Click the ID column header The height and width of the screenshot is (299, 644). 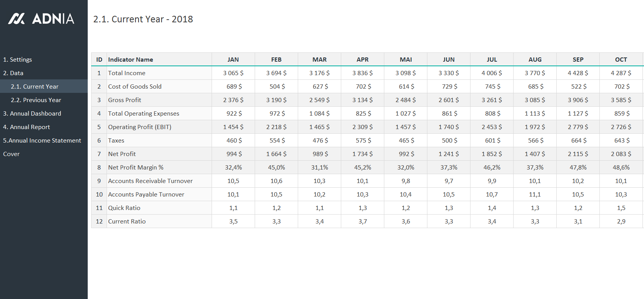[99, 59]
